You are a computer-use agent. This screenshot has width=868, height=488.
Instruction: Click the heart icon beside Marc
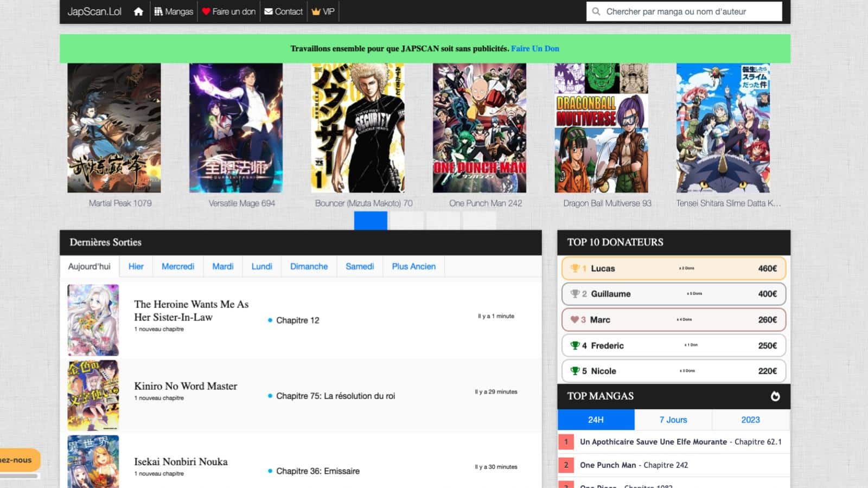(575, 320)
